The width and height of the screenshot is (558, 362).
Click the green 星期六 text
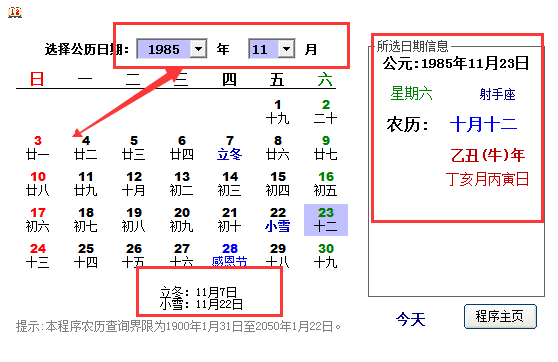coord(411,94)
